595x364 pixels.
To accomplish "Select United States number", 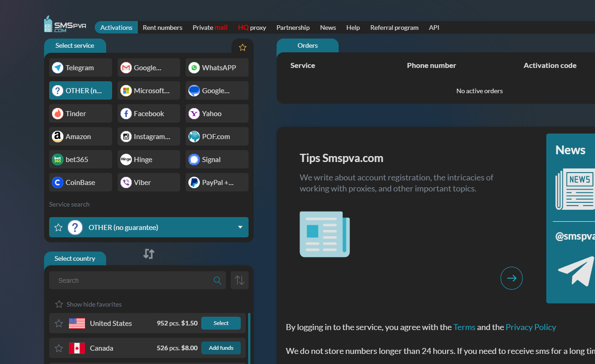I will coord(221,323).
